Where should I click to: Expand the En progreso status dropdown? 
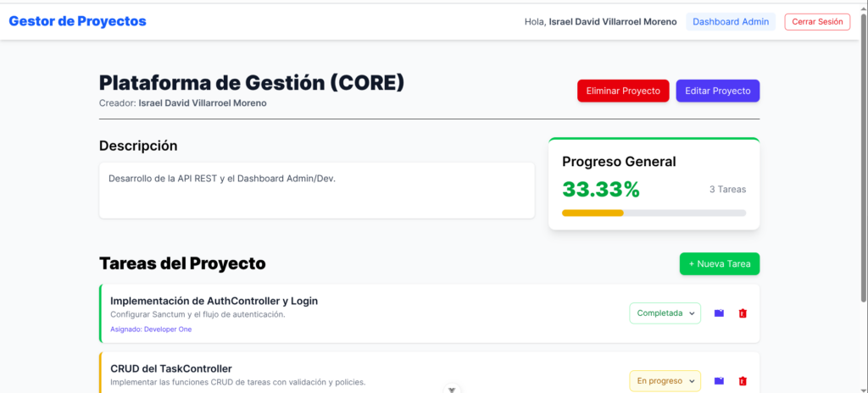[665, 381]
